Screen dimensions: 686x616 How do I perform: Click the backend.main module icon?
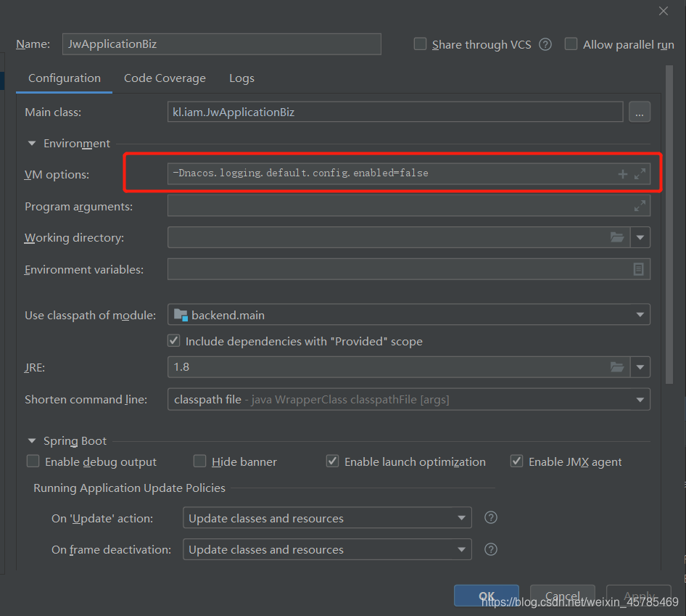181,315
